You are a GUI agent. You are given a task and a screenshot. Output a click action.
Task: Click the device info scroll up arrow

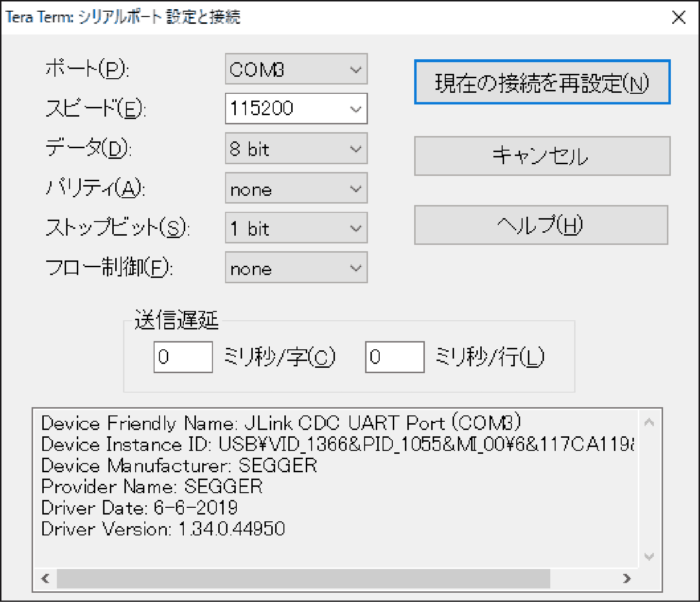649,423
